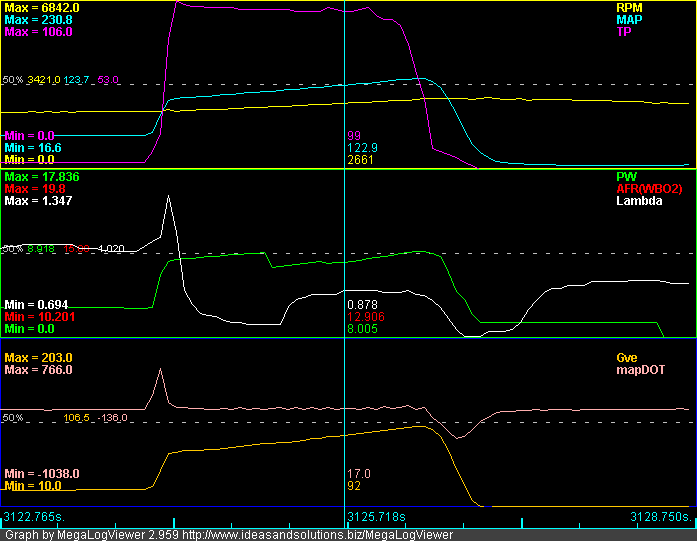Click the 3128.750s end time label
Screen dimensions: 697x541
pyautogui.click(x=659, y=516)
